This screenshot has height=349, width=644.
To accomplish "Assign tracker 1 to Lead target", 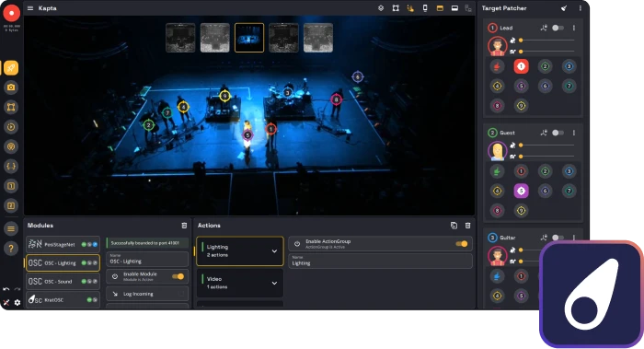I will [x=522, y=66].
